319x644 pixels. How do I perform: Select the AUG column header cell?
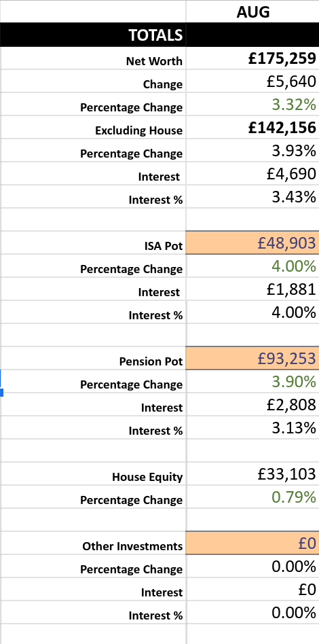tap(252, 12)
